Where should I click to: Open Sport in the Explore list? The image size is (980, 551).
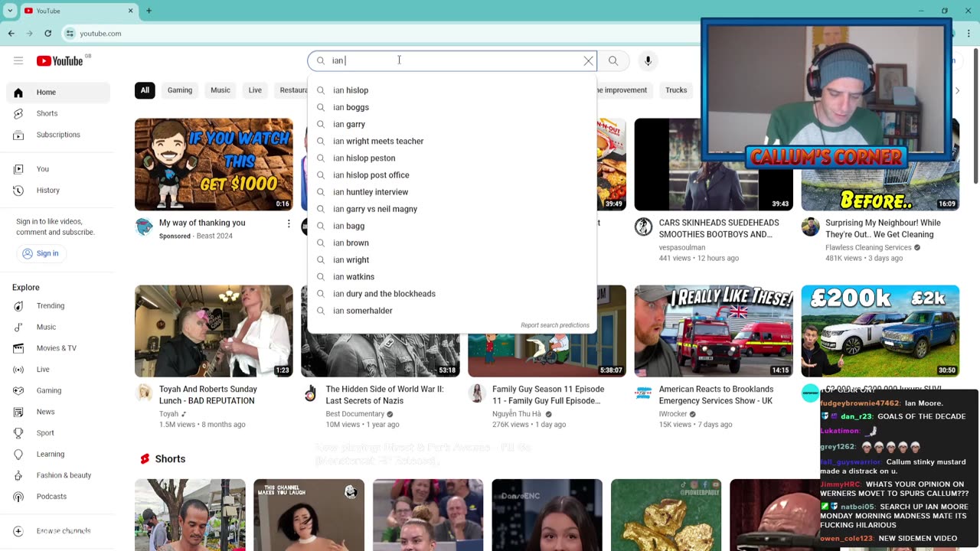tap(58, 433)
